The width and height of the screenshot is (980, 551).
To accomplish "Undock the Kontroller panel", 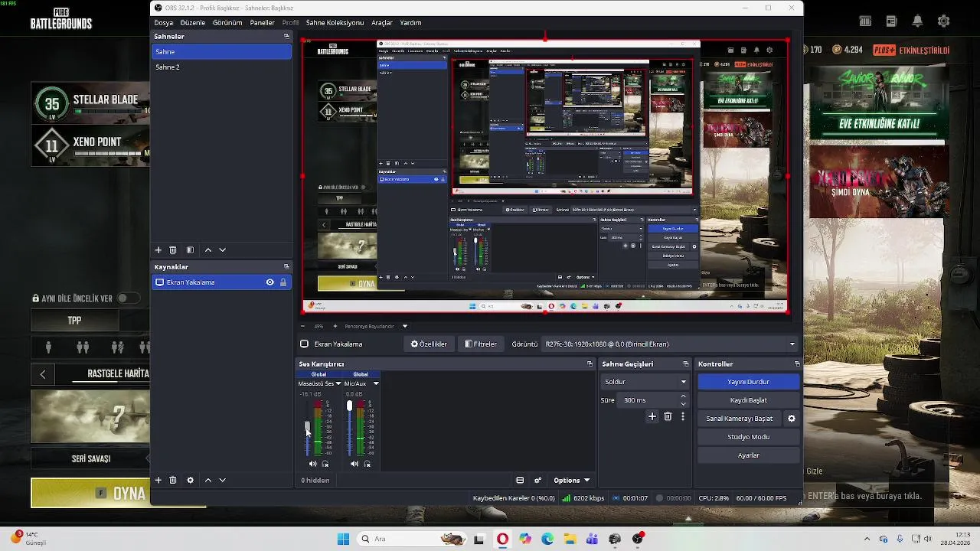I will tap(797, 364).
